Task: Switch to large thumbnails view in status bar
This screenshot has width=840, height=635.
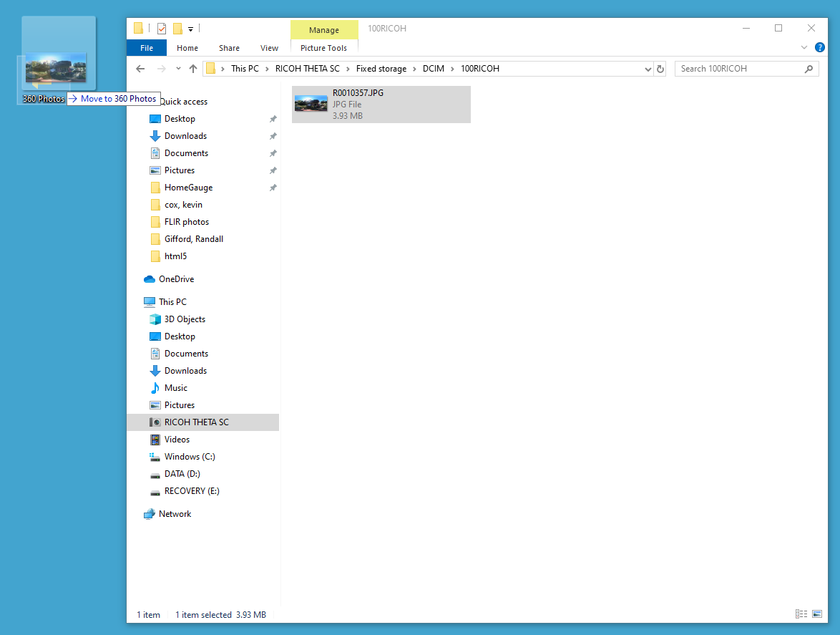Action: [816, 614]
